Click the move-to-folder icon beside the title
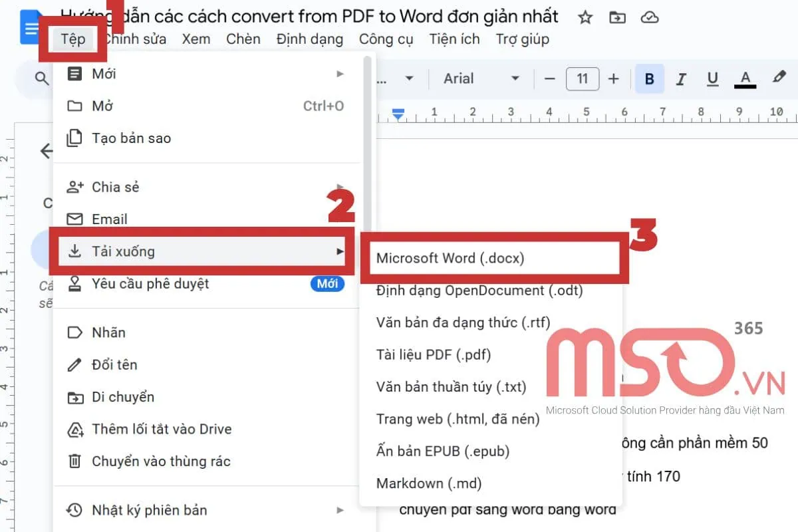 pyautogui.click(x=617, y=17)
